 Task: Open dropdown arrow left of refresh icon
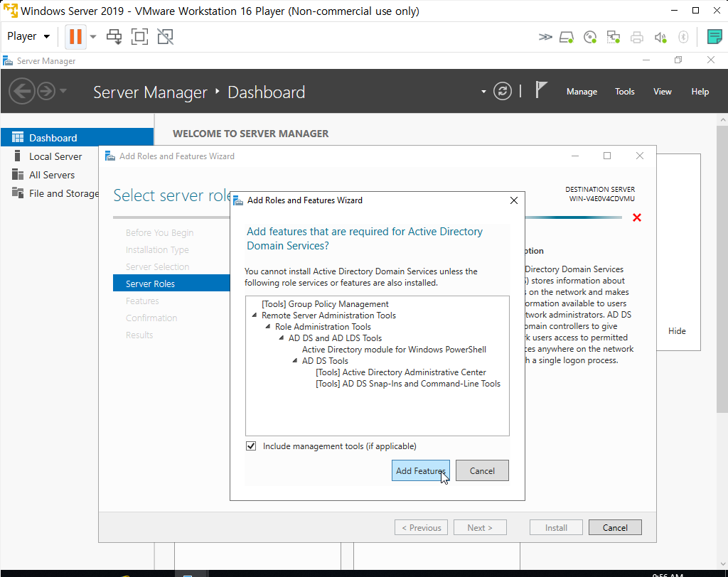483,92
